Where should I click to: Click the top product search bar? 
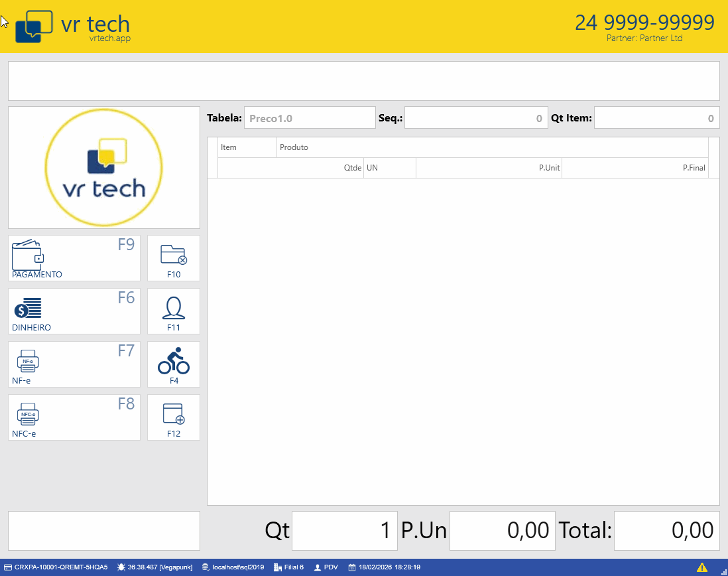click(363, 81)
